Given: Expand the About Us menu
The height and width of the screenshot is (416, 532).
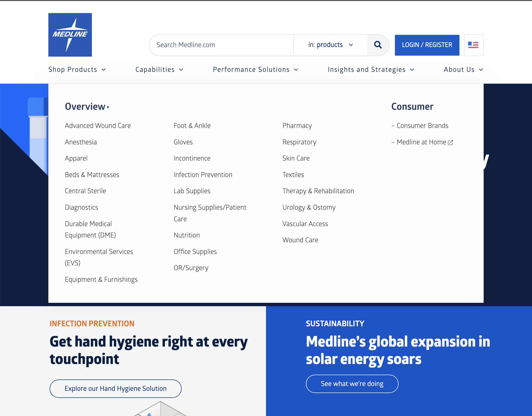Looking at the screenshot, I should 463,70.
